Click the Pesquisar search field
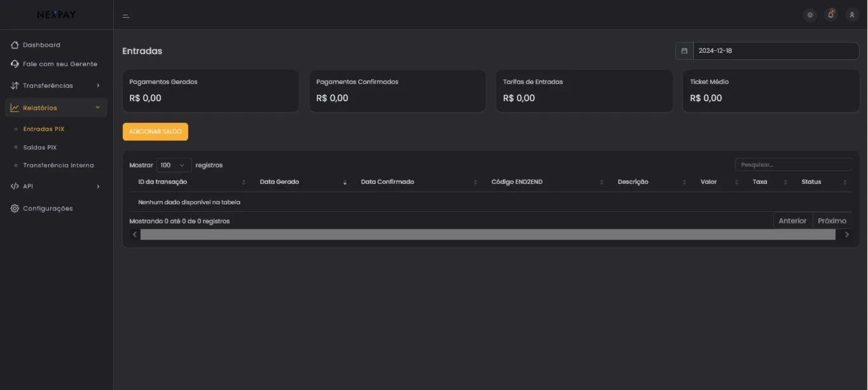This screenshot has height=390, width=868. (x=793, y=165)
